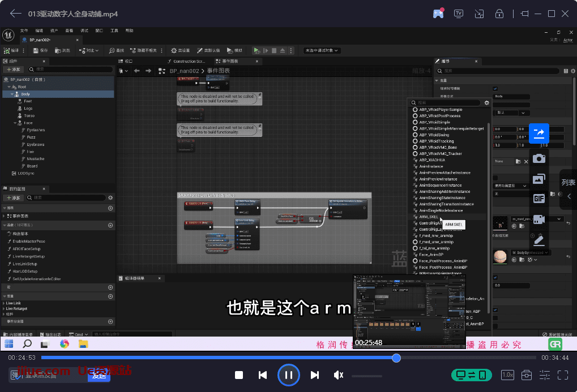577x392 pixels.
Task: Click the 发送 send danmaku button
Action: point(99,375)
